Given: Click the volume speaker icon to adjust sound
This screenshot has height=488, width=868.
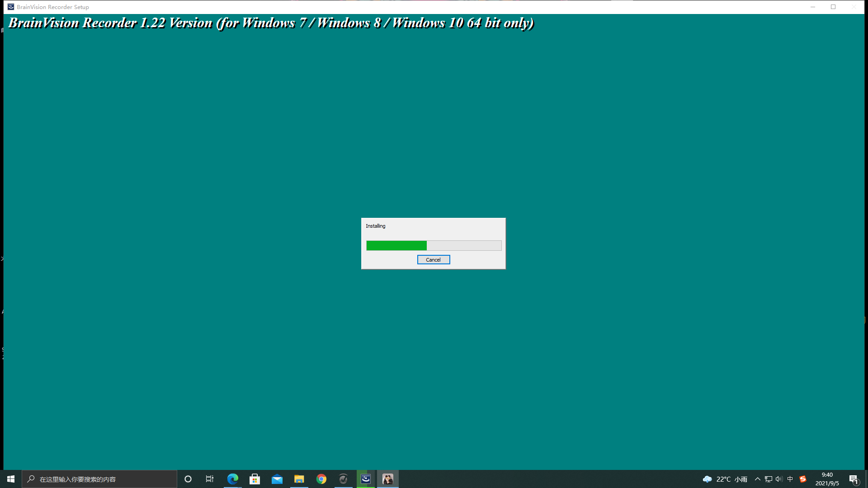Looking at the screenshot, I should coord(779,479).
